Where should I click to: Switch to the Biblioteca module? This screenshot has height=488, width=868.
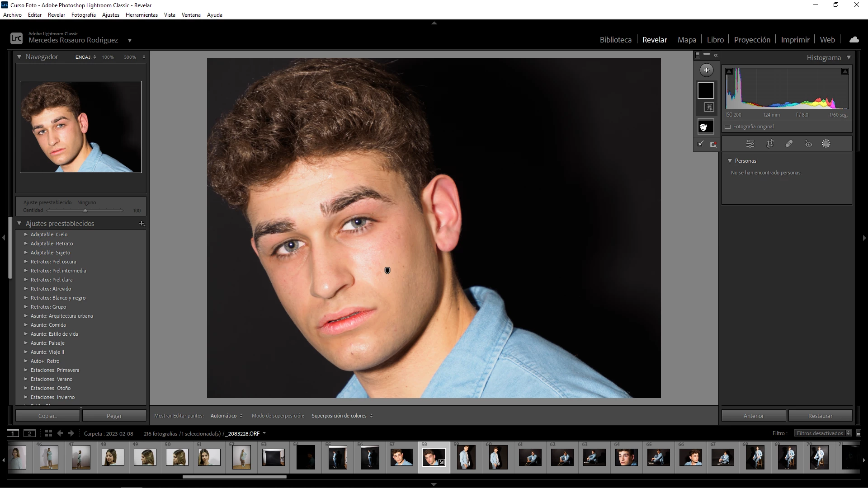[615, 40]
